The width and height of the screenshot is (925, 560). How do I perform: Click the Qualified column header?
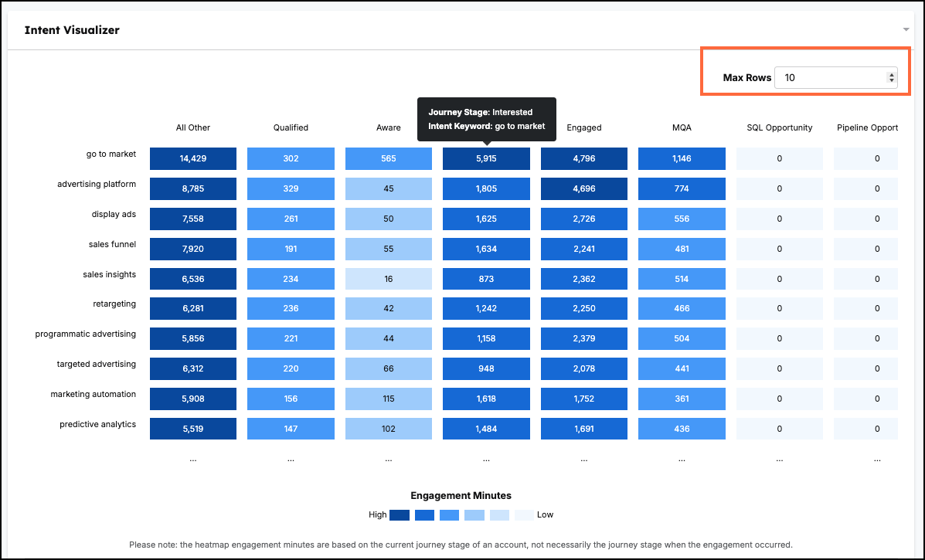291,127
